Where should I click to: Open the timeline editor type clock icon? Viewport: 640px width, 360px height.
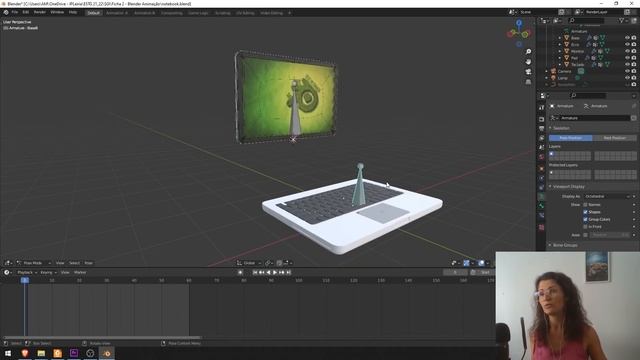pos(7,272)
